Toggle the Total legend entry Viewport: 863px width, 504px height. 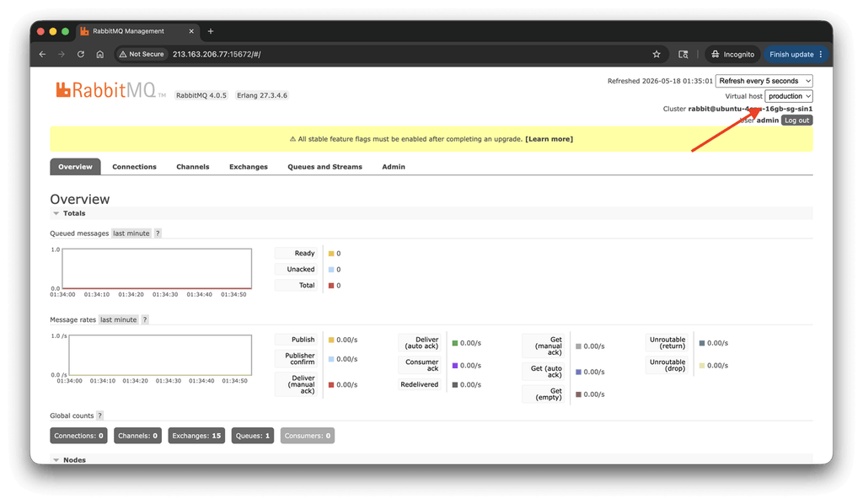point(296,285)
